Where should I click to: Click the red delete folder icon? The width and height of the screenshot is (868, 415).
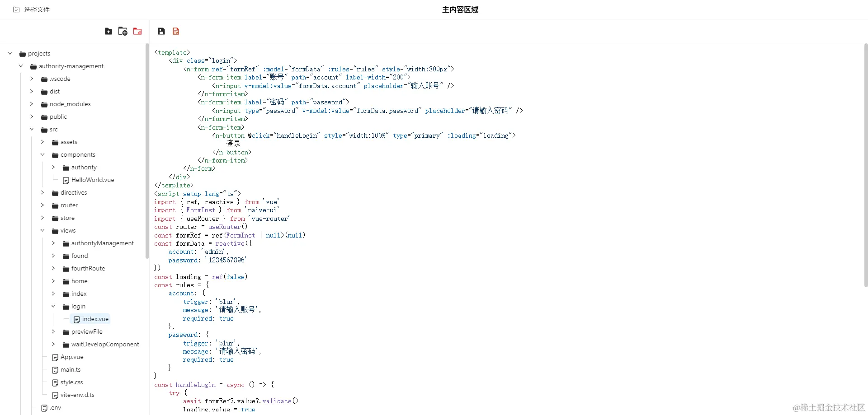[x=137, y=31]
